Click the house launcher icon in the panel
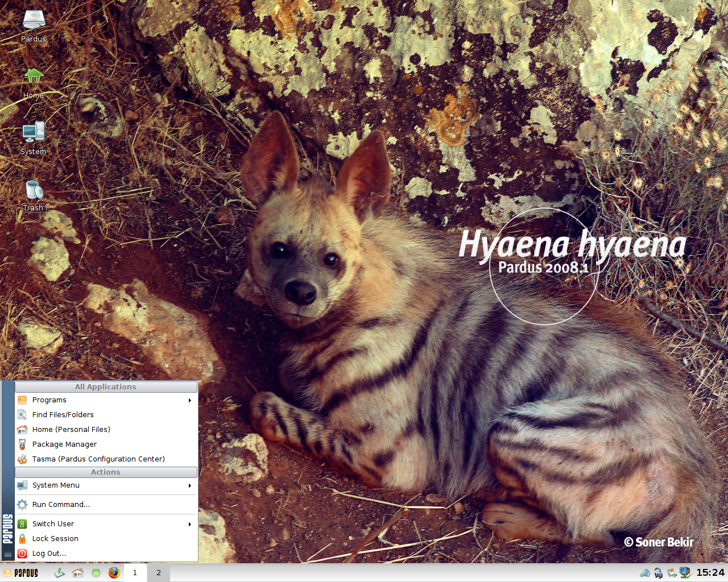 pos(78,573)
